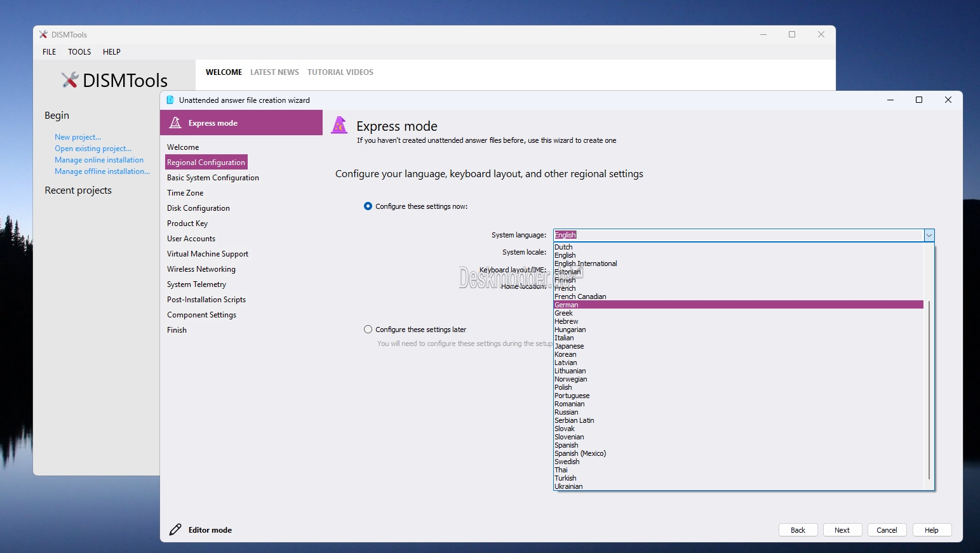Select Turkish in the language list
980x553 pixels.
[739, 478]
